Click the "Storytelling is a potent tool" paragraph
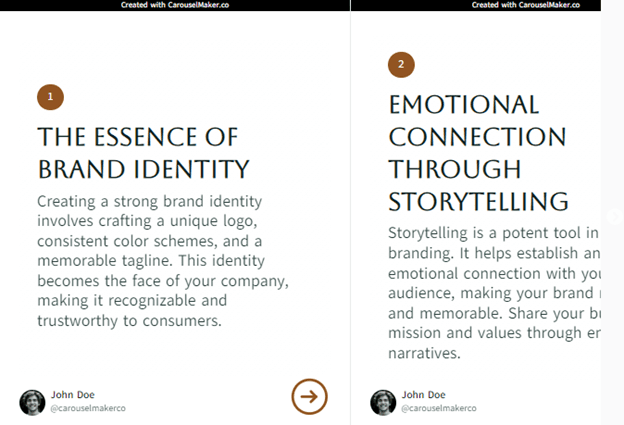This screenshot has height=425, width=624. (x=494, y=293)
